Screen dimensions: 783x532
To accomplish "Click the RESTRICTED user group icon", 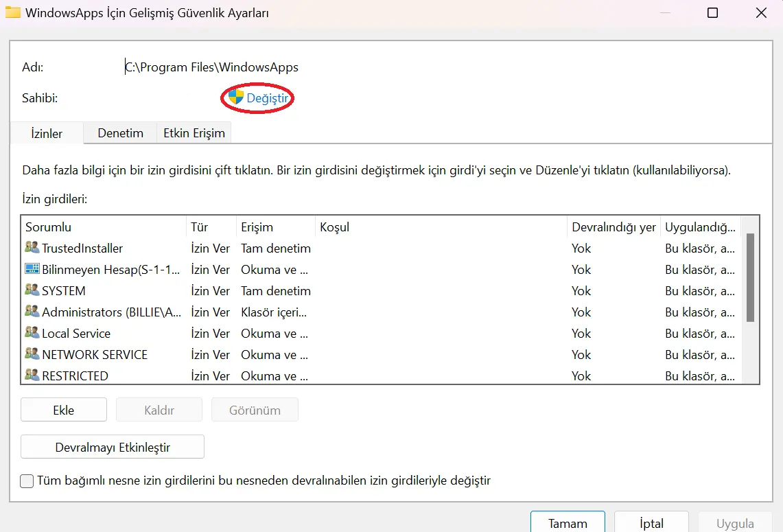I will click(32, 374).
